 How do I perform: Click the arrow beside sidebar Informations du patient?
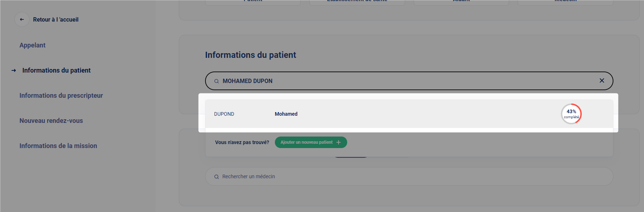pos(14,70)
